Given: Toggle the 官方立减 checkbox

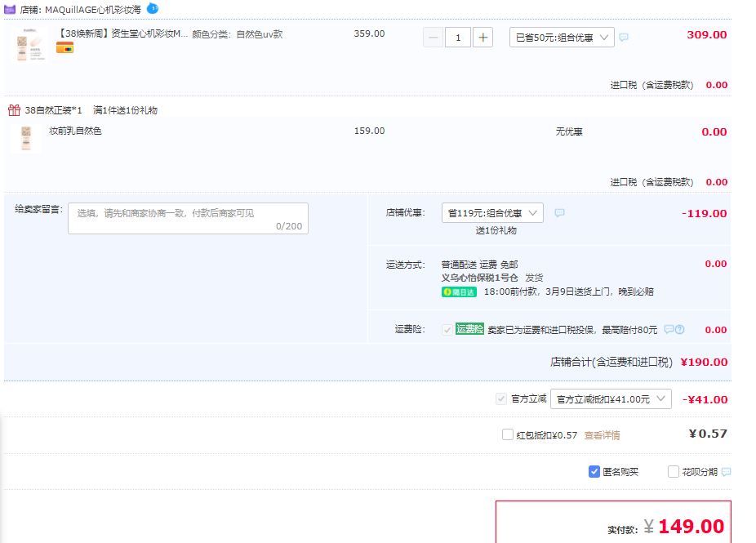Looking at the screenshot, I should pyautogui.click(x=501, y=398).
